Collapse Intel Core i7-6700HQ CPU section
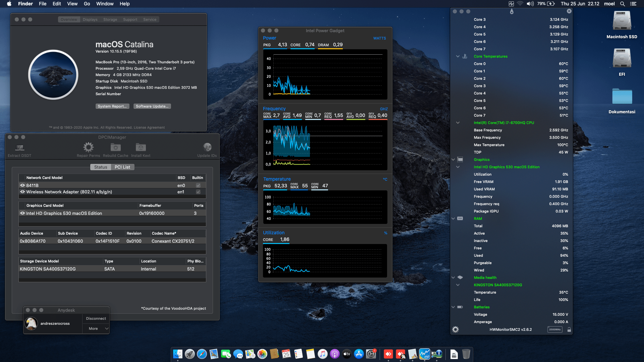 pyautogui.click(x=458, y=123)
